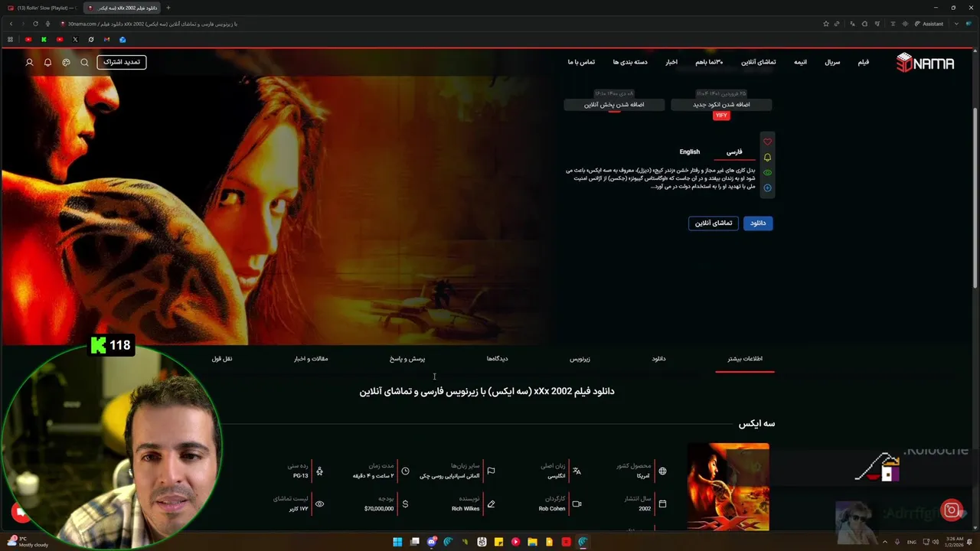Open Discord from the taskbar
980x551 pixels.
point(432,542)
